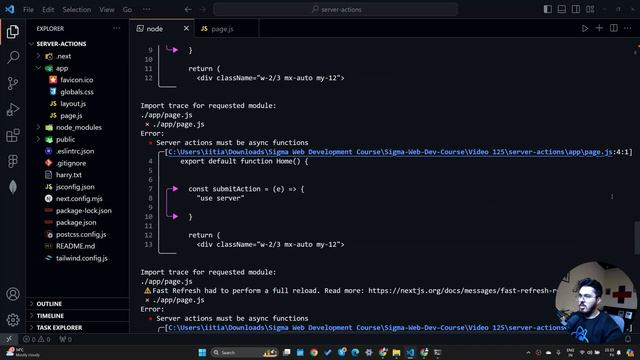Expand the public folder
Viewport: 640px width, 360px height.
(78, 139)
